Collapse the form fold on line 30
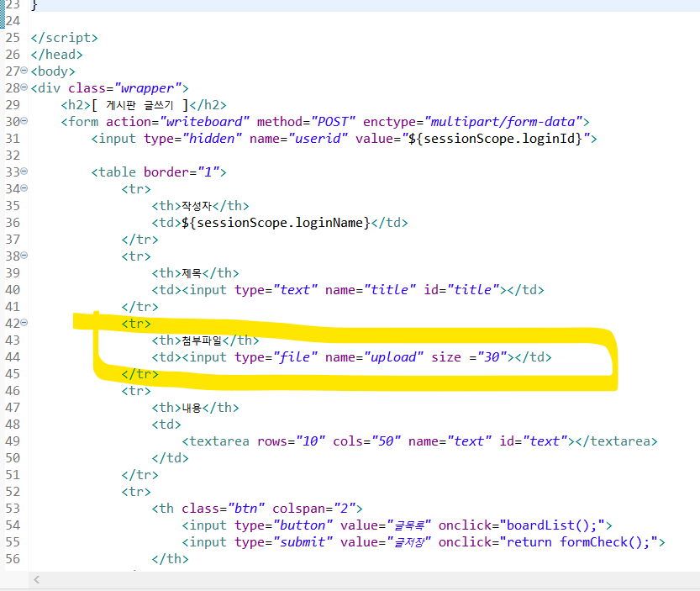The height and width of the screenshot is (591, 700). 24,121
